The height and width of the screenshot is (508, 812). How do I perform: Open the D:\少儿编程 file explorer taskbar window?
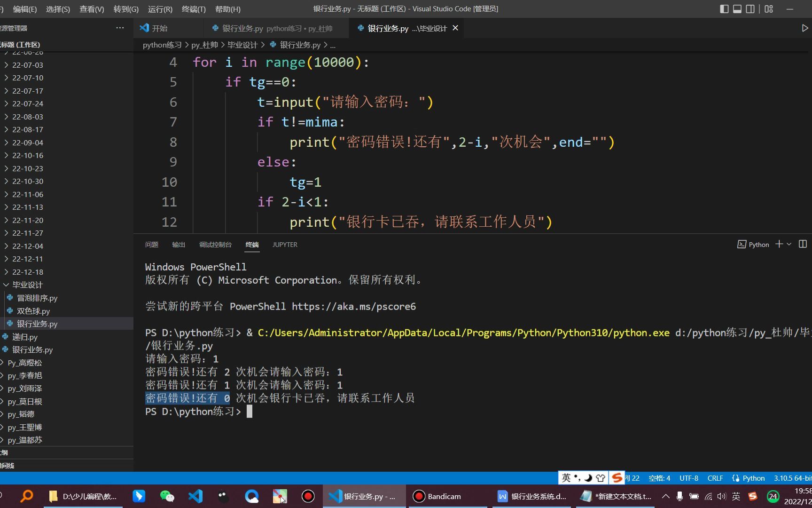coord(84,496)
